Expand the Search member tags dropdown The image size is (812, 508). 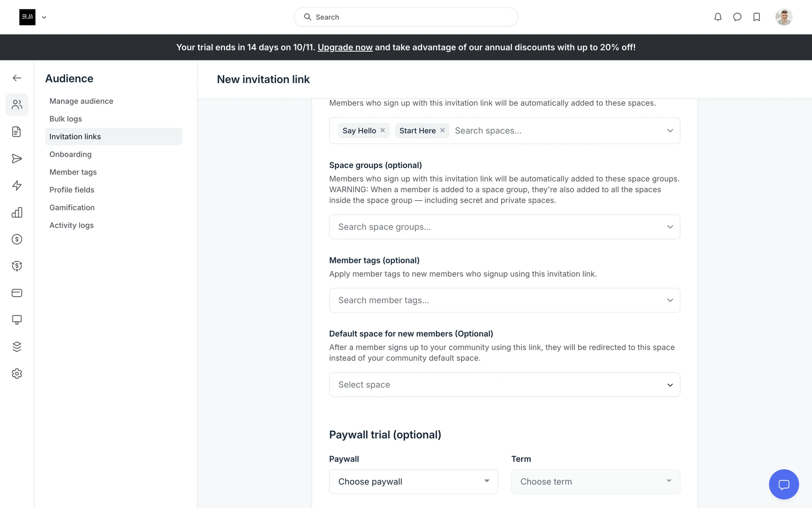[504, 300]
